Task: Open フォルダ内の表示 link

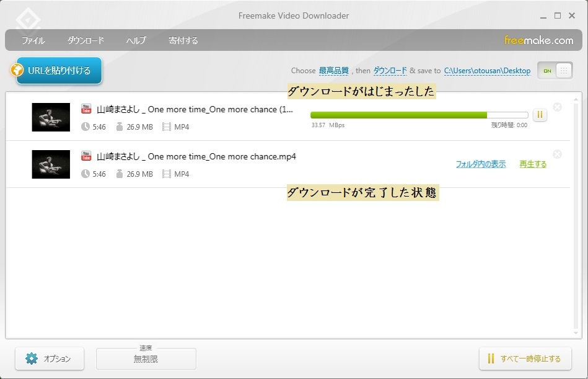Action: [x=481, y=164]
